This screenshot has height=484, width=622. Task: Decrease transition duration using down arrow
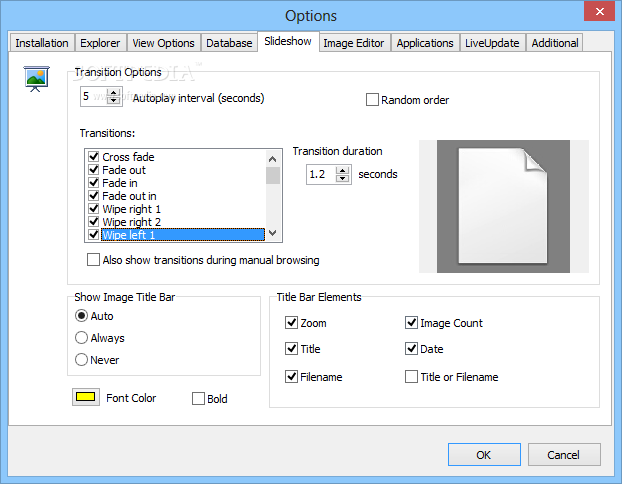344,179
